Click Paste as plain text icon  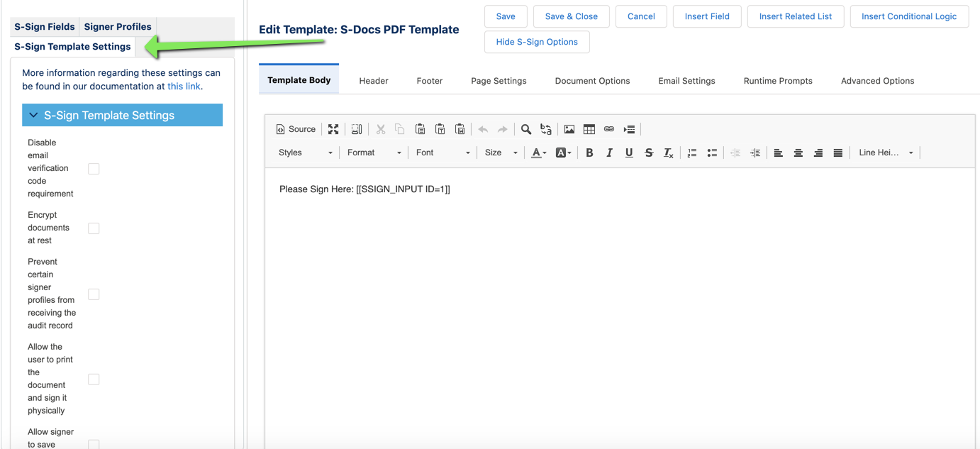pyautogui.click(x=440, y=129)
